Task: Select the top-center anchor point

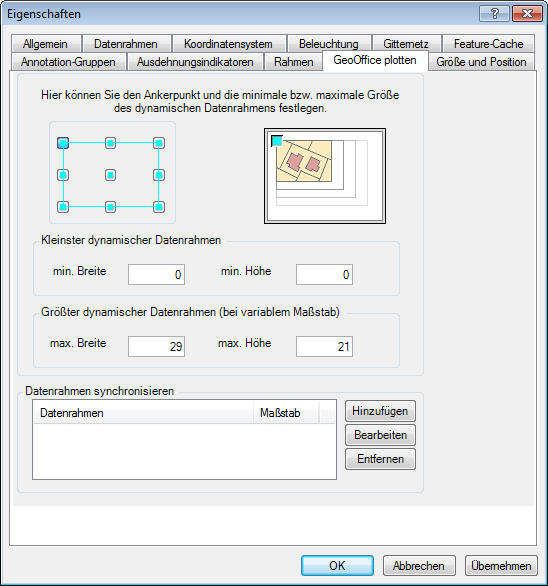Action: tap(110, 143)
